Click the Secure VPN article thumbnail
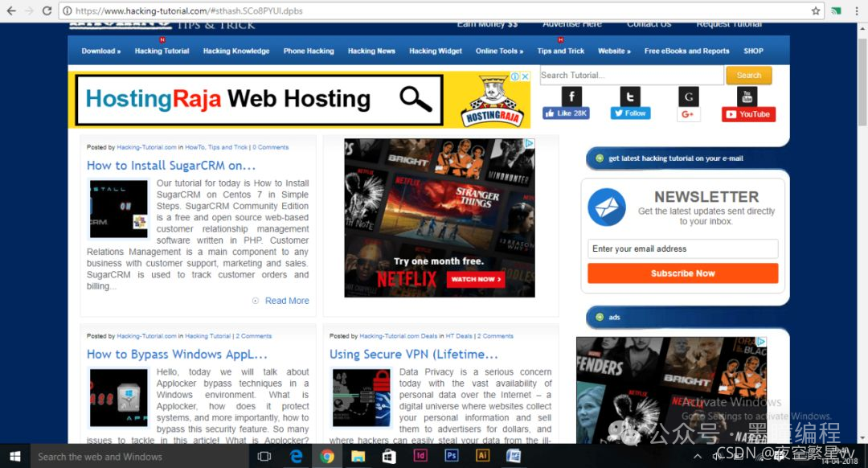 point(361,398)
